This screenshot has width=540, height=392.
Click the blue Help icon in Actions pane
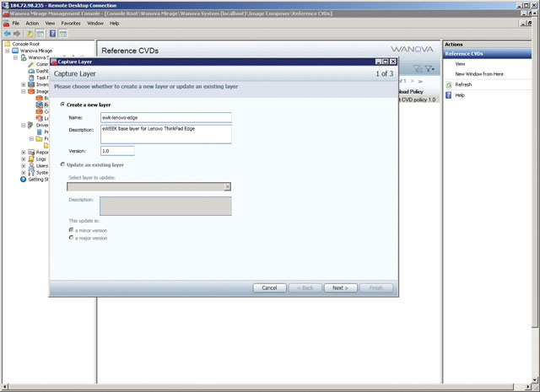pos(448,95)
